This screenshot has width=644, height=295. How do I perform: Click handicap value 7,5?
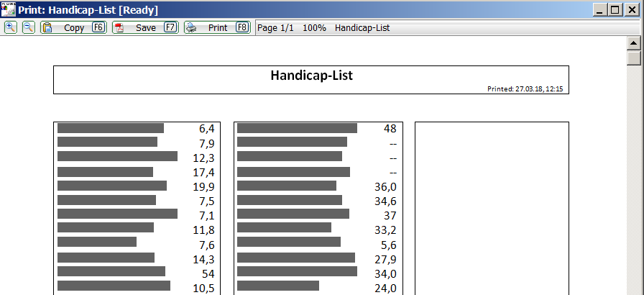pos(206,201)
